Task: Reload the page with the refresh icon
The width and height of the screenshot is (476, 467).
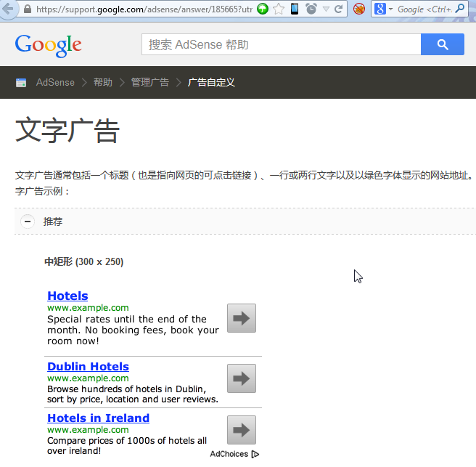Action: 338,9
